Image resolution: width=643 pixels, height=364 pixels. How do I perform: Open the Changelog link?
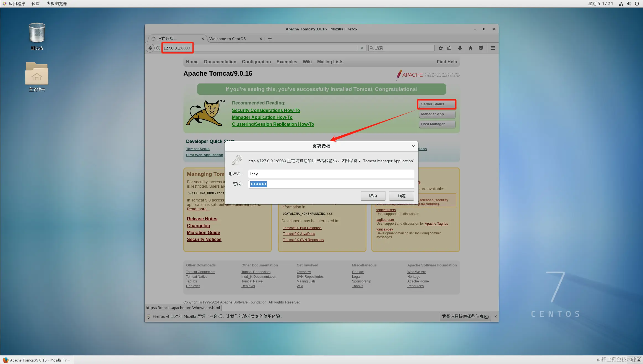pos(198,226)
